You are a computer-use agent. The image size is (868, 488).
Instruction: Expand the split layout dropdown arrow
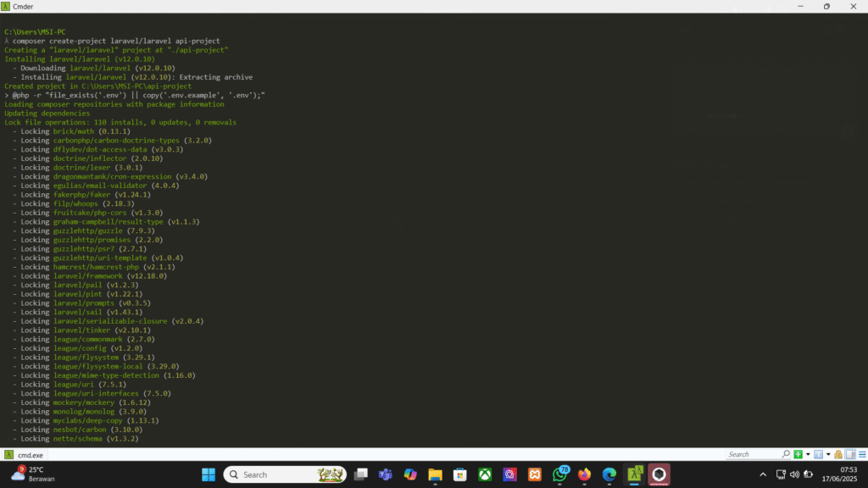coord(828,455)
